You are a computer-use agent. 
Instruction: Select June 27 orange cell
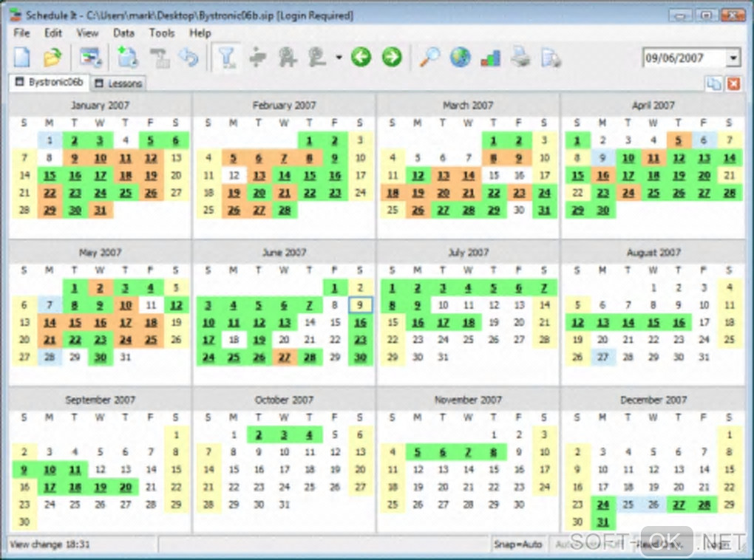coord(284,357)
